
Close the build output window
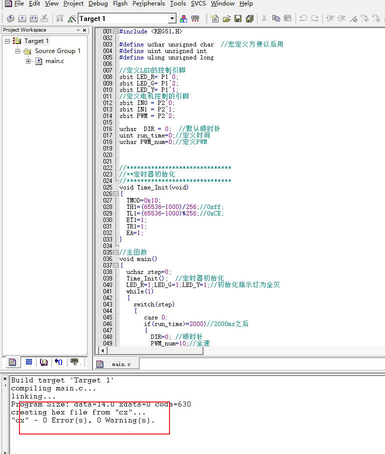click(x=5, y=379)
